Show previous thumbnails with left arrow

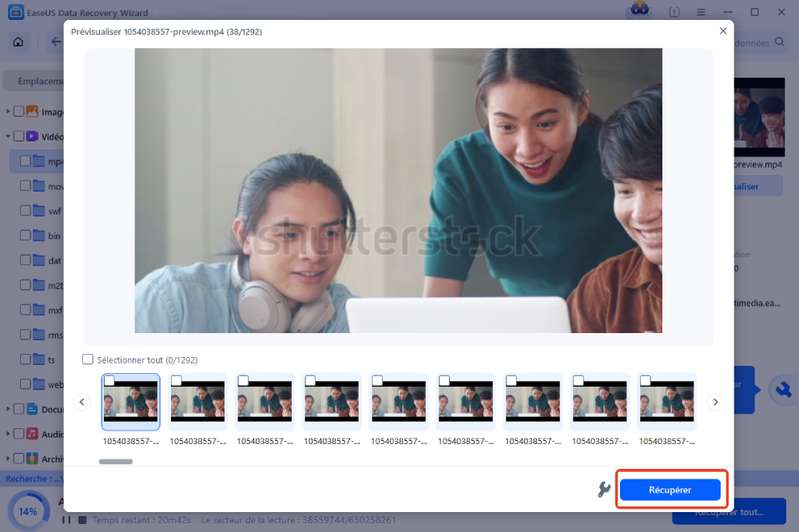pyautogui.click(x=82, y=402)
